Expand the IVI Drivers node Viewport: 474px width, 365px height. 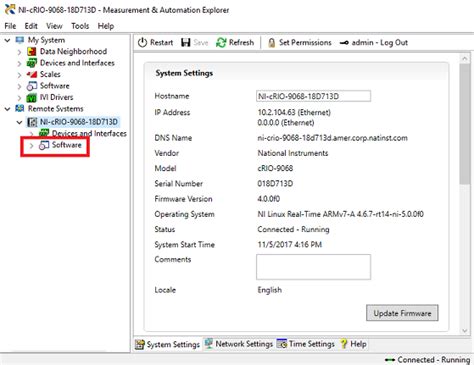(19, 98)
